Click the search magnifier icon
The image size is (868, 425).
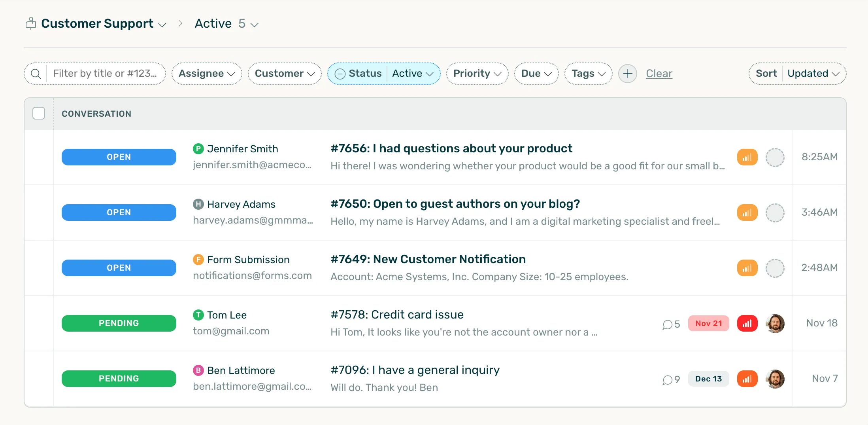point(36,74)
